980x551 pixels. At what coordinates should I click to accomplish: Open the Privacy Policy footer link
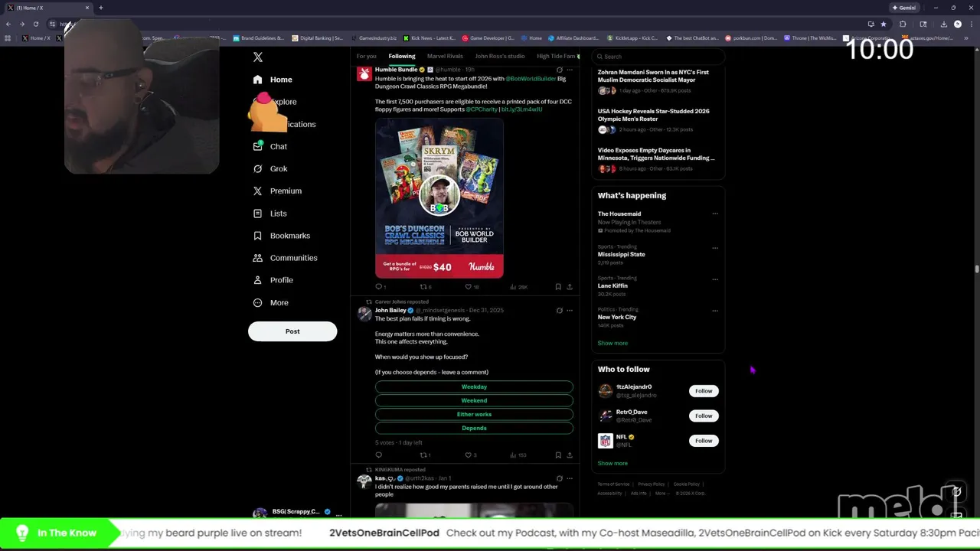tap(652, 484)
